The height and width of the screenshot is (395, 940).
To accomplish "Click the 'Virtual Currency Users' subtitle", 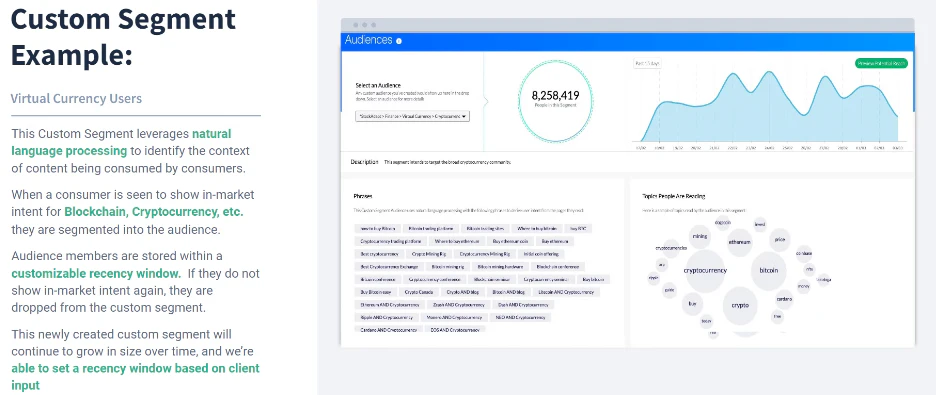I will [76, 98].
